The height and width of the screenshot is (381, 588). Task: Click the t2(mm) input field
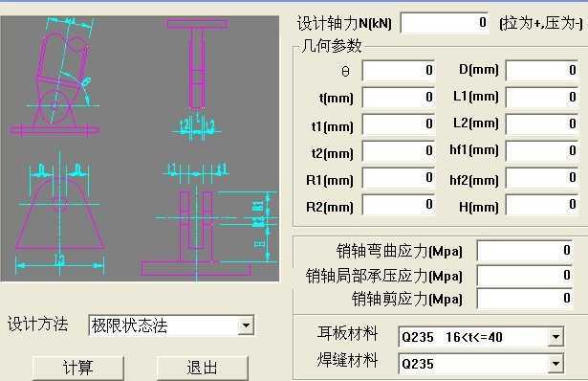click(x=399, y=151)
